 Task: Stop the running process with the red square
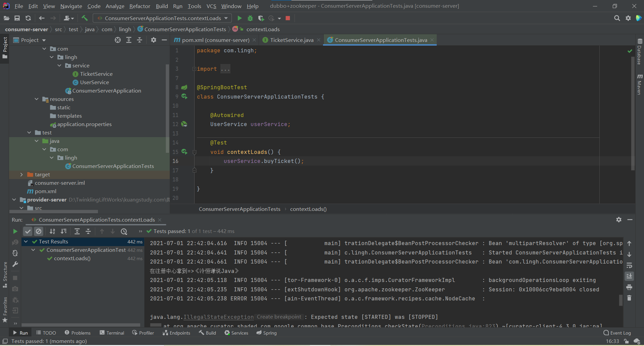pyautogui.click(x=288, y=18)
